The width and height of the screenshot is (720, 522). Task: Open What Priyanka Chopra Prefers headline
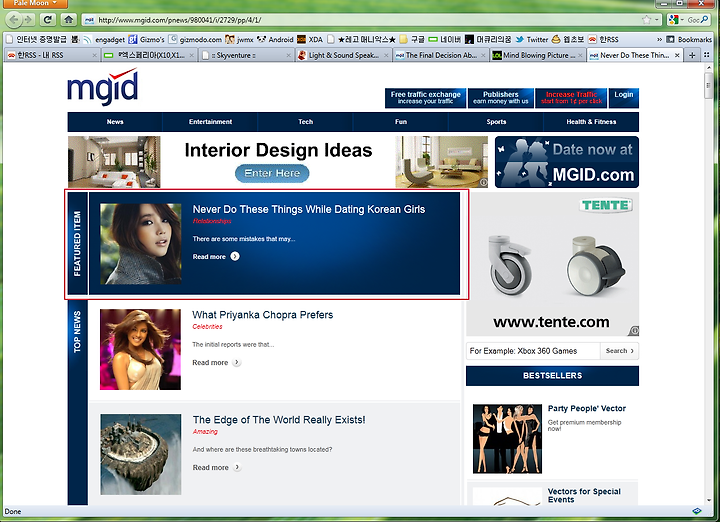point(263,315)
